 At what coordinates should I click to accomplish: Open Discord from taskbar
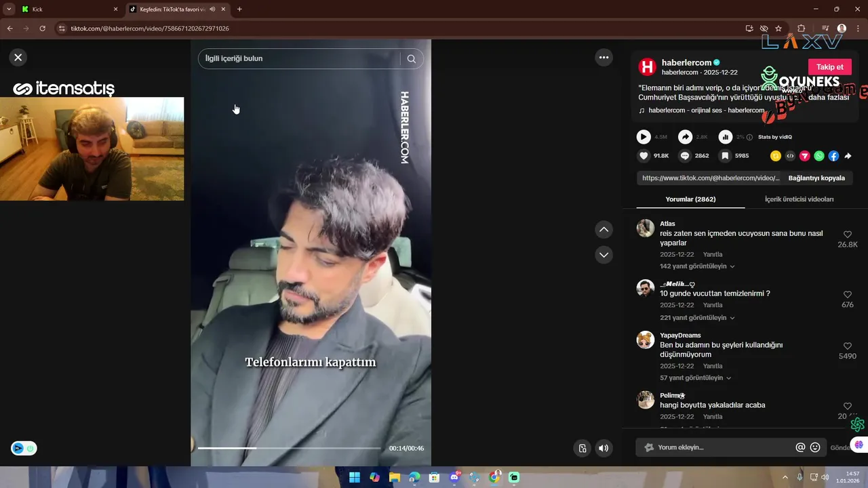[454, 478]
